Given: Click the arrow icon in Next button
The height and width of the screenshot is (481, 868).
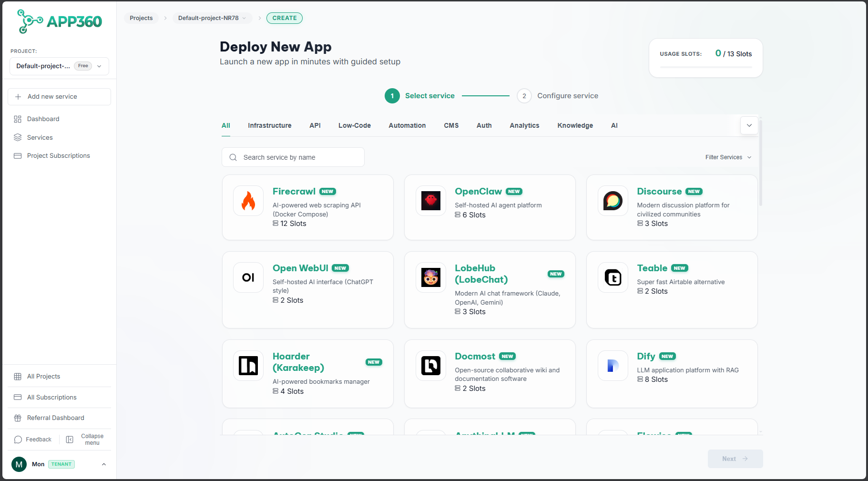Looking at the screenshot, I should point(745,459).
